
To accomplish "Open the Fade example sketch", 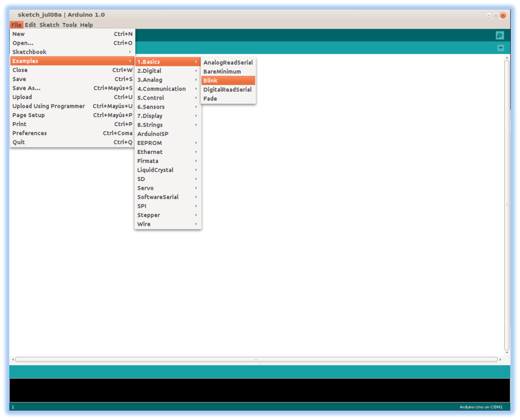I will click(228, 98).
